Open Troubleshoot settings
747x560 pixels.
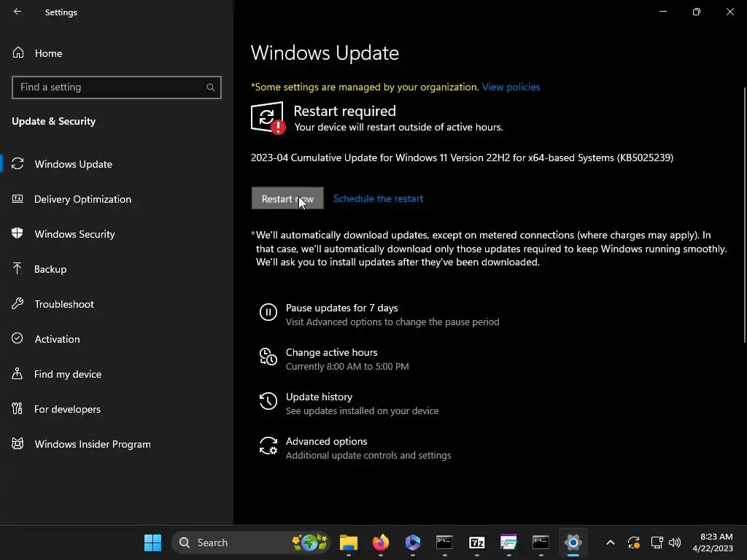pos(64,304)
